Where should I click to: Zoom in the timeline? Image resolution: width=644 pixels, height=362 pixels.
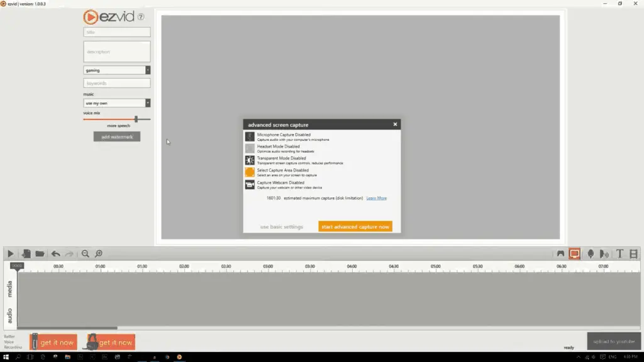point(99,254)
